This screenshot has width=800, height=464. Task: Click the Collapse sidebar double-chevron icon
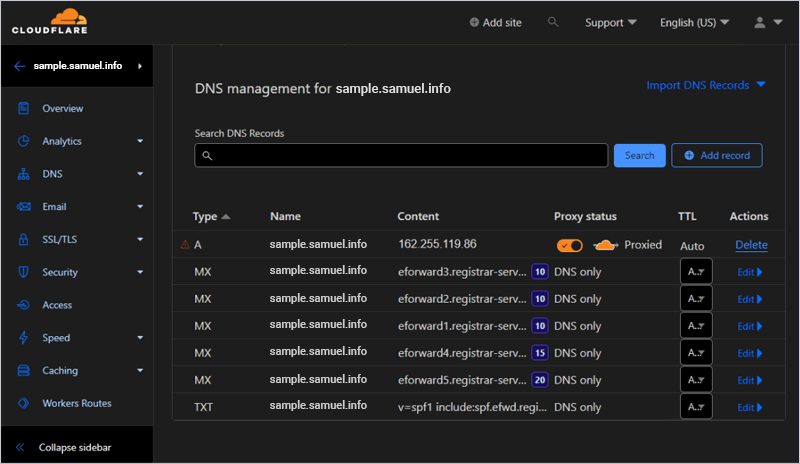coord(20,448)
